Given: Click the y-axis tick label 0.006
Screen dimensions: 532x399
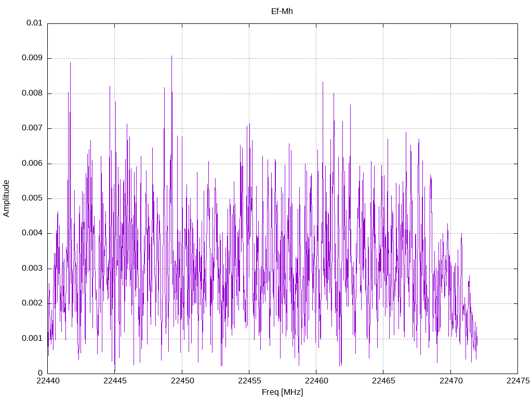Looking at the screenshot, I should 32,163.
